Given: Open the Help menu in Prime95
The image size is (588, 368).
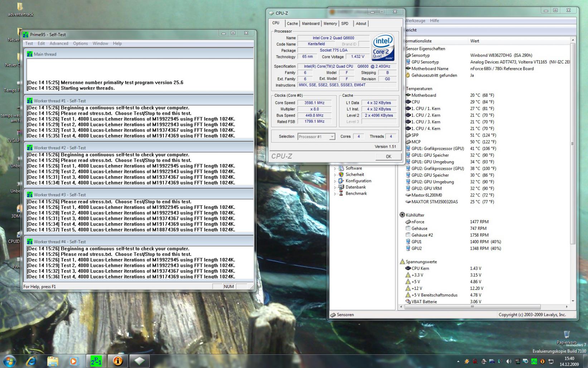Looking at the screenshot, I should point(117,43).
